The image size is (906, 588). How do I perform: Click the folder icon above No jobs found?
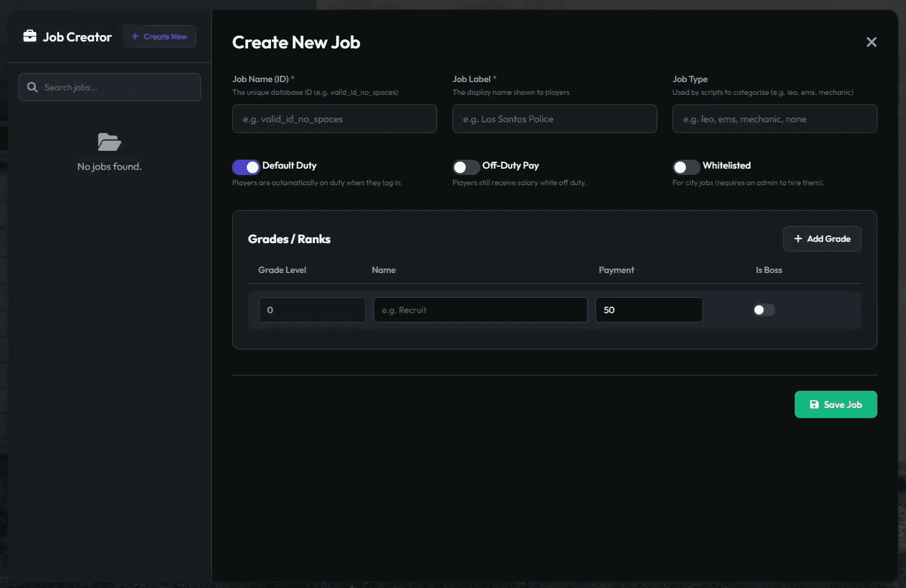coord(109,142)
